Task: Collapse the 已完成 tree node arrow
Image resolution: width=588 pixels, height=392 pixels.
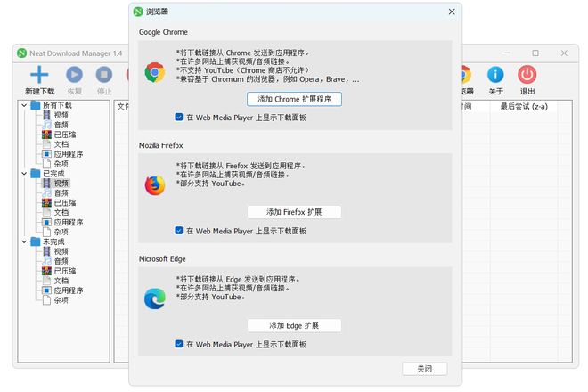Action: (24, 174)
